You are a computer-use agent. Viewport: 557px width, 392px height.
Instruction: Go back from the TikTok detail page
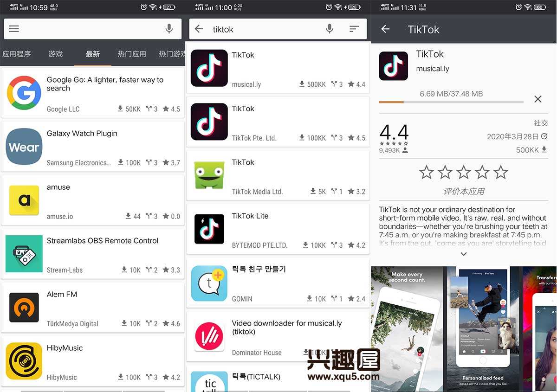(x=385, y=29)
